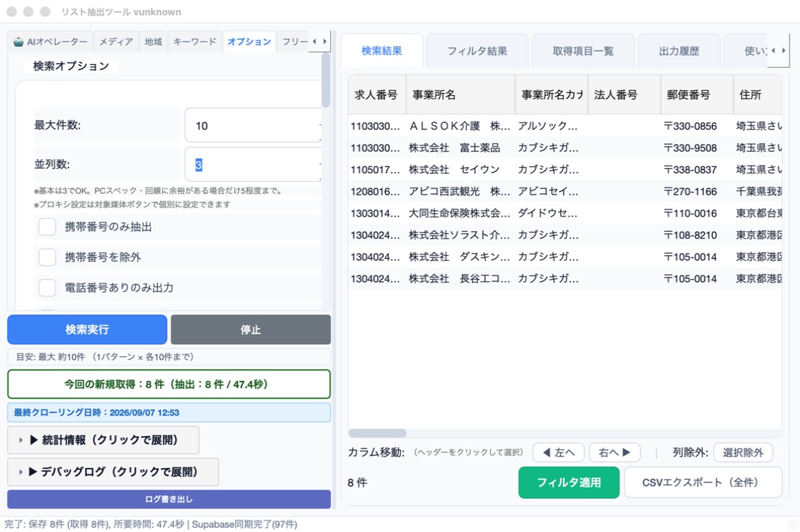Click the table horizontal scrollbar thumb
The width and height of the screenshot is (800, 532).
pos(377,433)
